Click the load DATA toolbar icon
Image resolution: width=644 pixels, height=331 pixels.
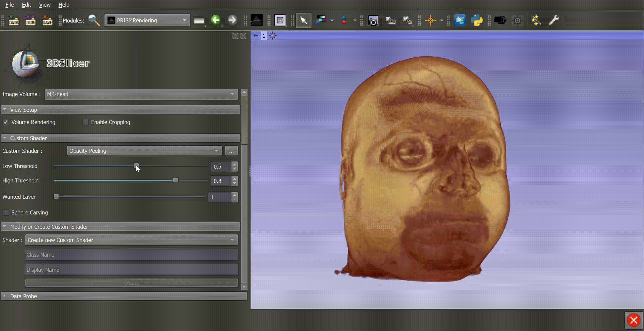[14, 20]
